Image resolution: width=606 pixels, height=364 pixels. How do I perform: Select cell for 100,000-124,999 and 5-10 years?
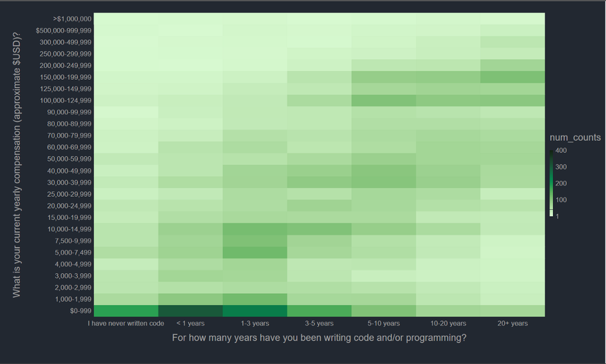384,100
